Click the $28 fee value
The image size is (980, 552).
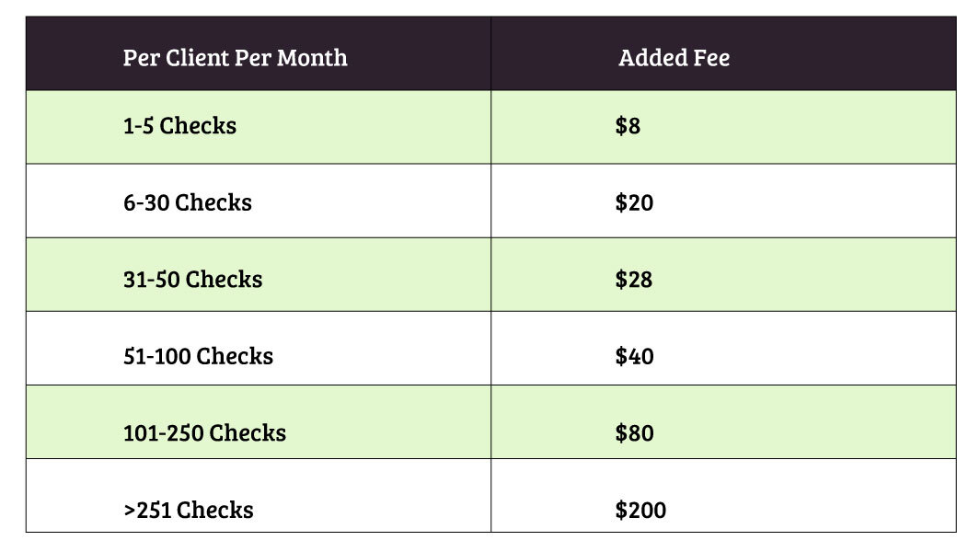[x=634, y=279]
